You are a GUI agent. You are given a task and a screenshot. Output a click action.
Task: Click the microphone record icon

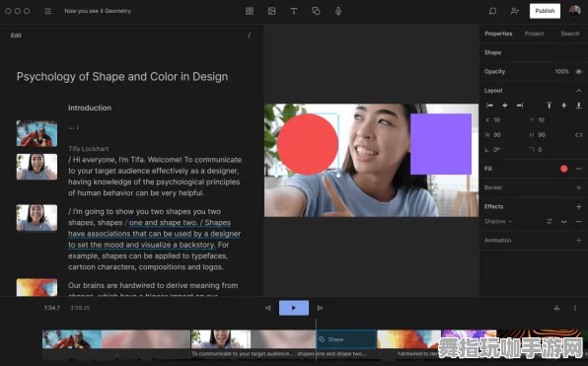coord(338,11)
